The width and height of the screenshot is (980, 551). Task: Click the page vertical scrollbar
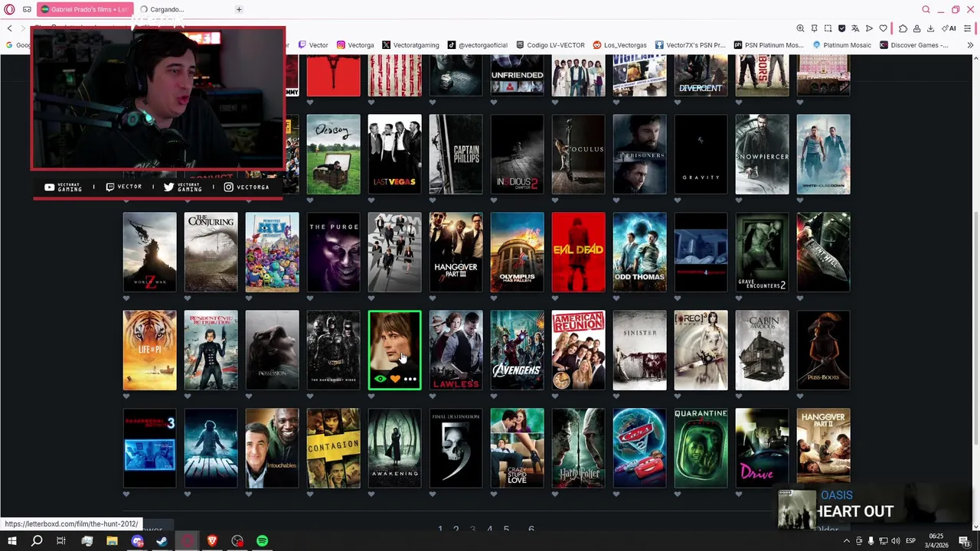point(975,329)
